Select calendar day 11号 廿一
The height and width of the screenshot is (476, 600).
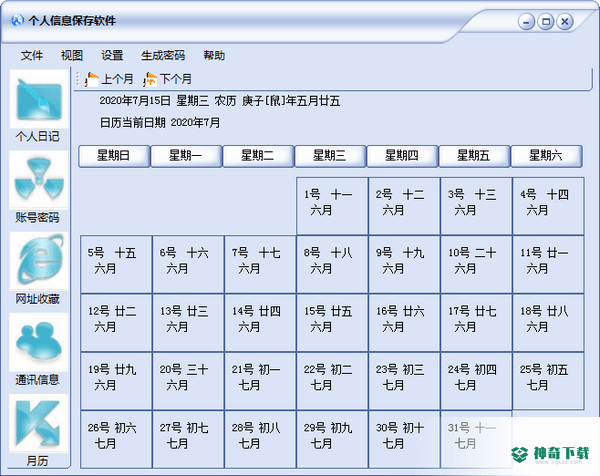click(x=548, y=264)
